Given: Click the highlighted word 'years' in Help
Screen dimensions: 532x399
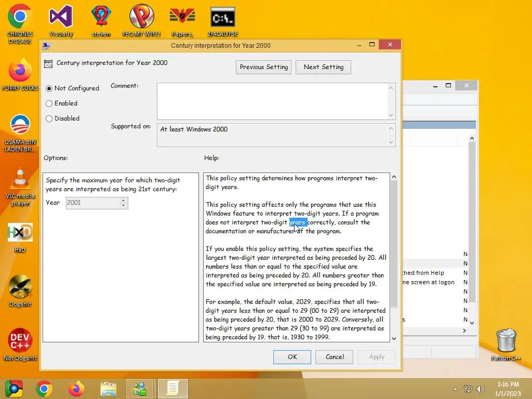Looking at the screenshot, I should tap(298, 222).
